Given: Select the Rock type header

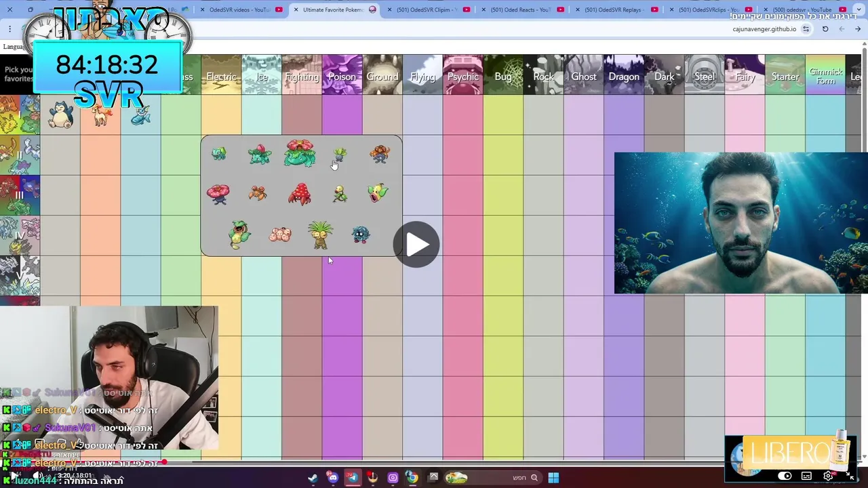Looking at the screenshot, I should (543, 75).
